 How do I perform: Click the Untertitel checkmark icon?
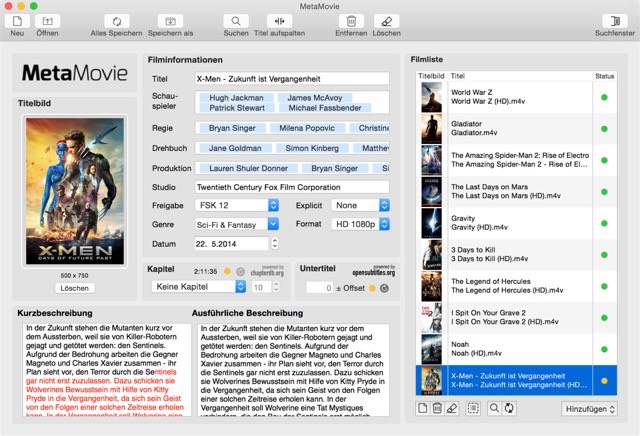point(384,288)
